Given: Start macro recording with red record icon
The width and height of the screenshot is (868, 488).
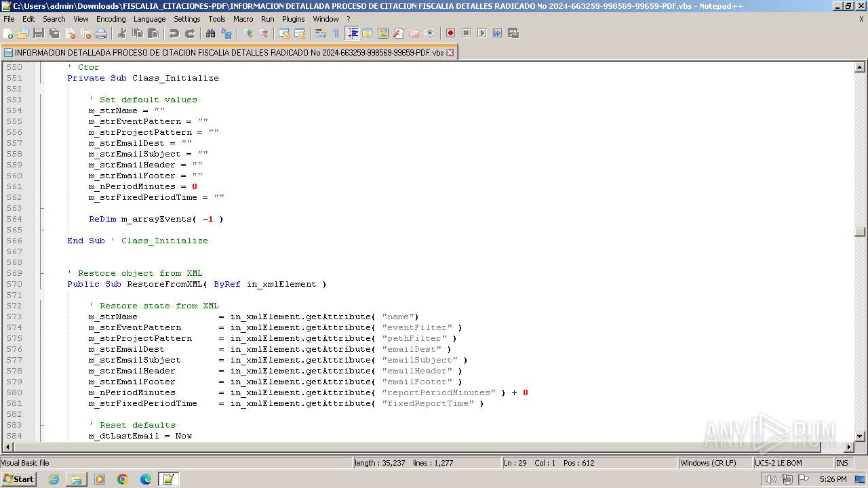Looking at the screenshot, I should click(450, 33).
